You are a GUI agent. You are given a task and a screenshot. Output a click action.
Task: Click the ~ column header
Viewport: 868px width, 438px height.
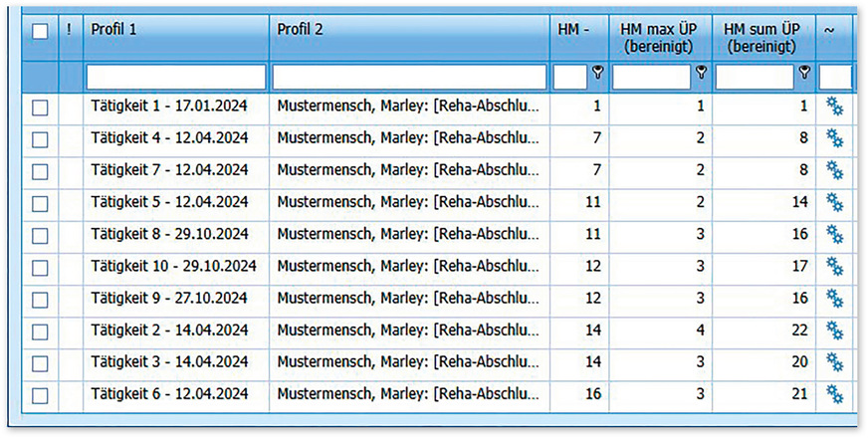pyautogui.click(x=834, y=38)
